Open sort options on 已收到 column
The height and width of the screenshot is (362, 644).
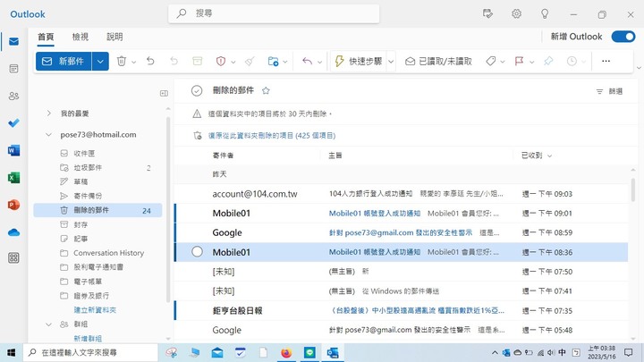(549, 156)
